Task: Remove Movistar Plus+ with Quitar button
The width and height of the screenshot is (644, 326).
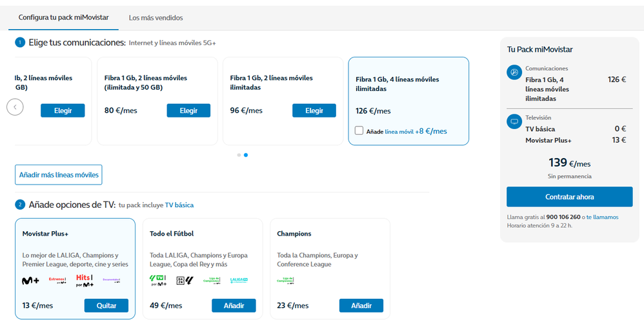Action: [x=106, y=305]
